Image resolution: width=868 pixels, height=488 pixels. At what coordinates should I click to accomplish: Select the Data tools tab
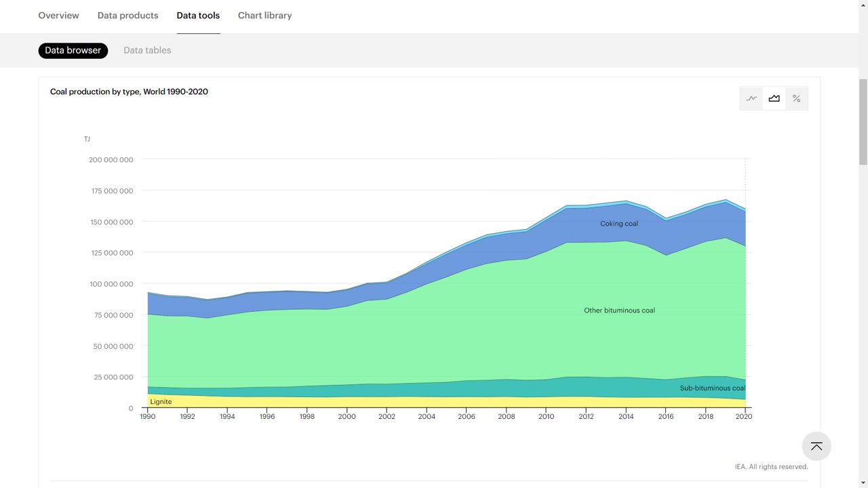tap(198, 16)
